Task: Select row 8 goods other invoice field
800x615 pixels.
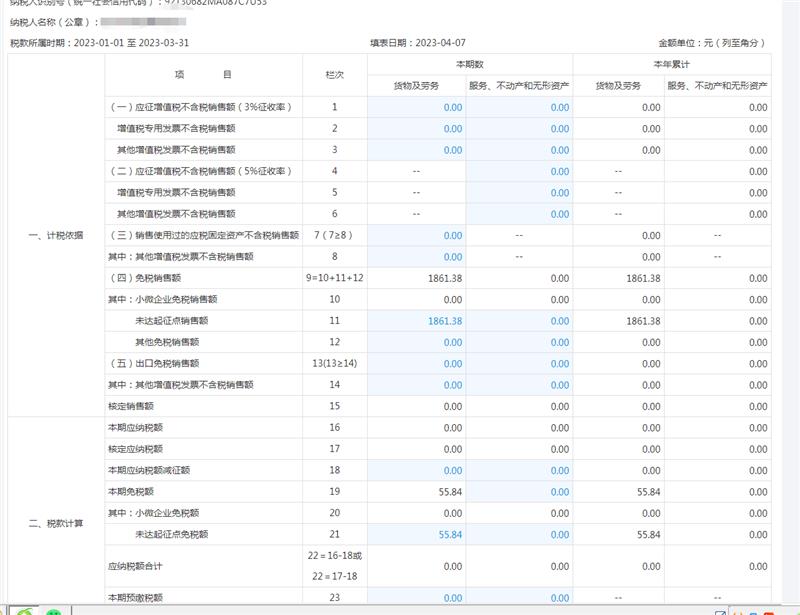Action: pos(416,257)
